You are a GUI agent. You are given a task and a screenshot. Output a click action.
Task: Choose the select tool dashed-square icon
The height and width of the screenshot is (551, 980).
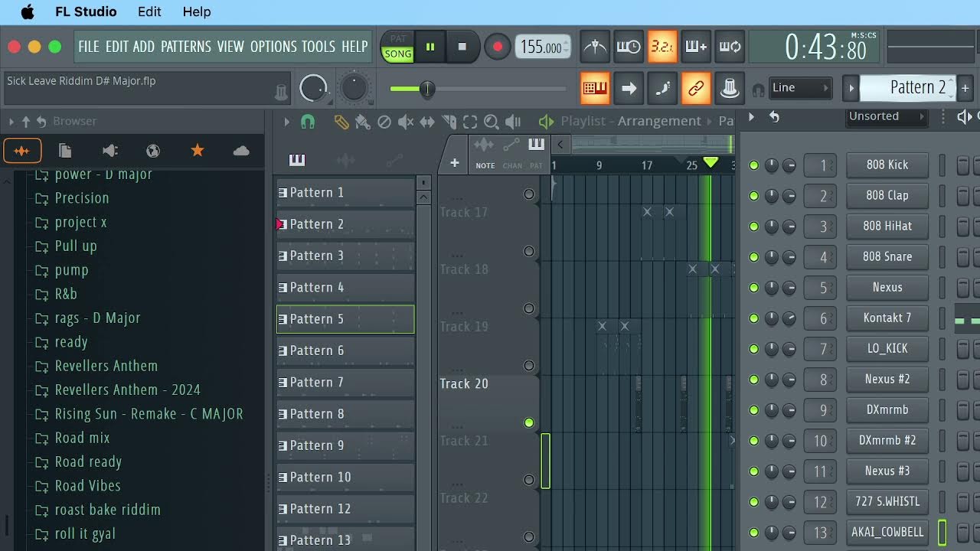click(x=470, y=122)
